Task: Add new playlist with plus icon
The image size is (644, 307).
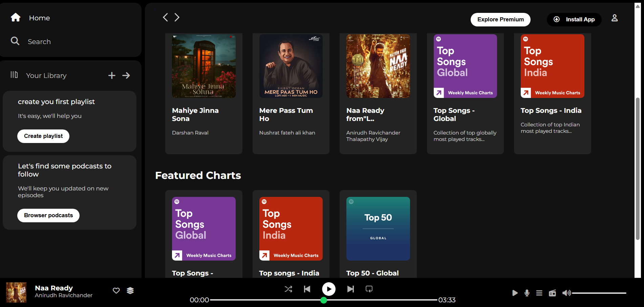Action: click(x=112, y=76)
